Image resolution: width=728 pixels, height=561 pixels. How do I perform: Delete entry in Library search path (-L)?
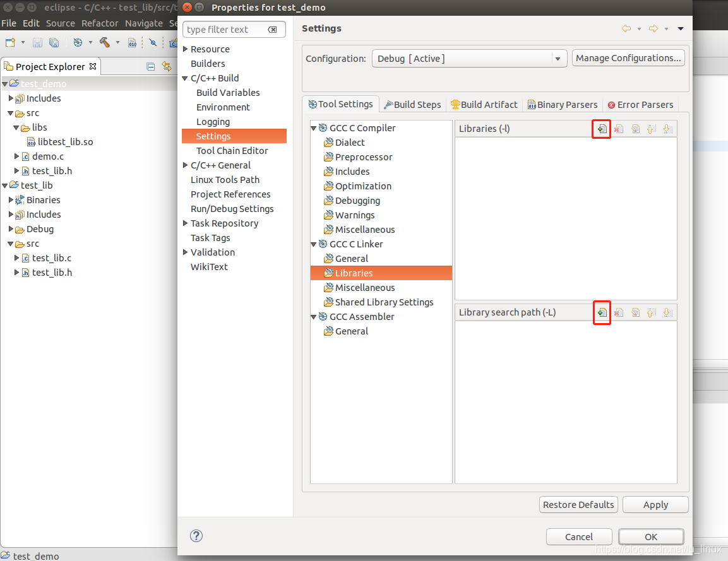click(618, 313)
